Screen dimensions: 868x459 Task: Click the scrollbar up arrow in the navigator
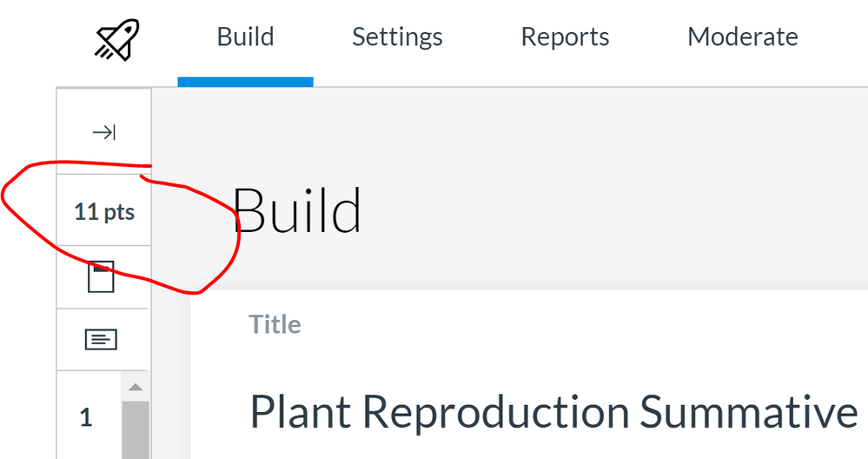[134, 388]
